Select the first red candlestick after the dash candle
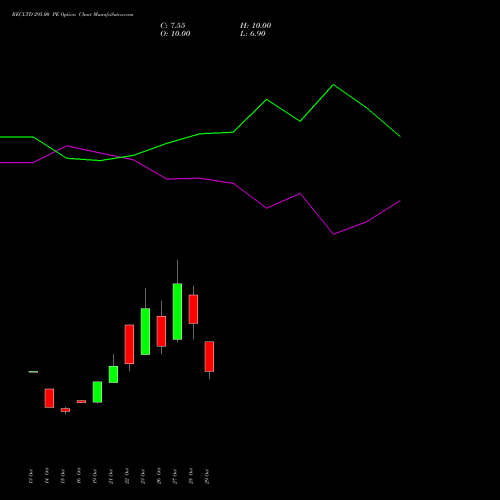Viewport: 500px width, 500px height. coord(49,398)
